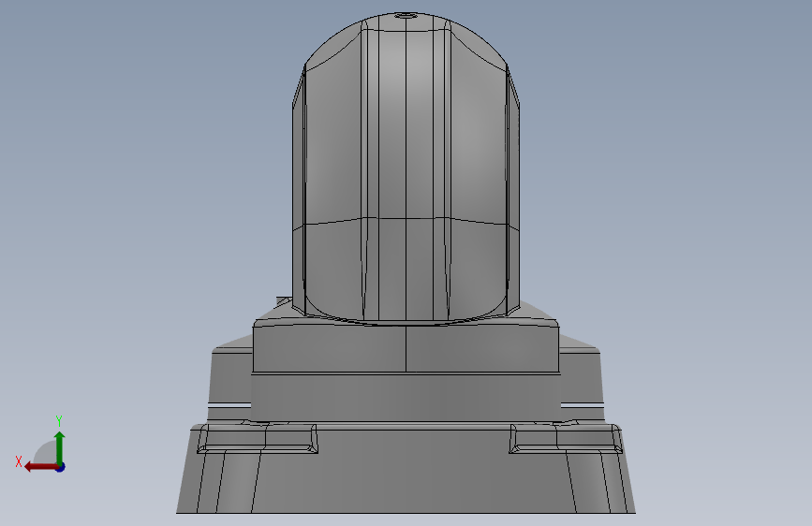Viewport: 812px width, 526px height.
Task: Select the small circular hole atop the dome
Action: (x=406, y=16)
